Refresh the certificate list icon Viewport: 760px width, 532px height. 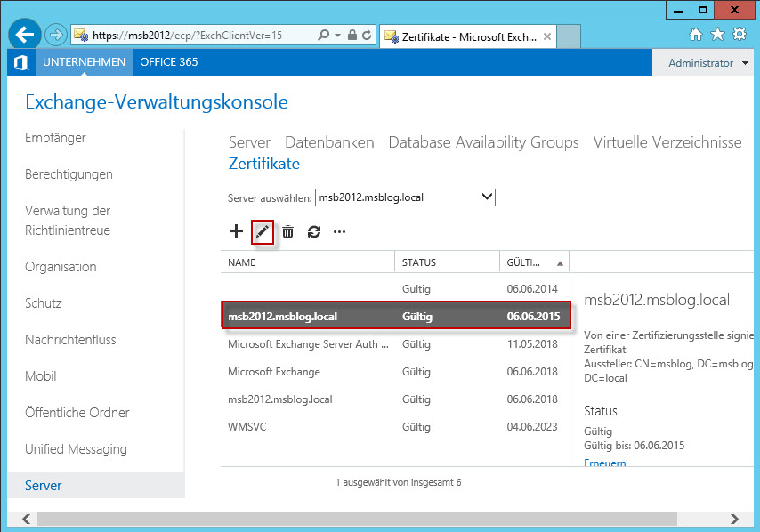click(x=314, y=231)
